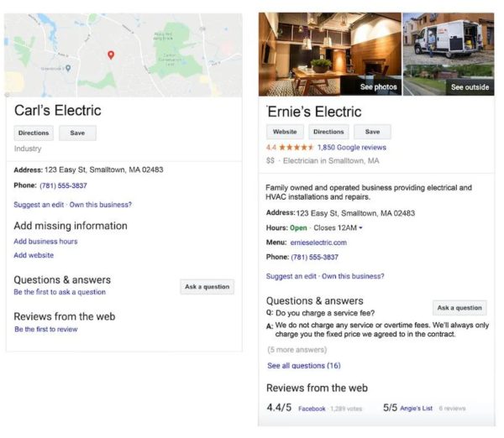Open ernieselectric.com menu link
The height and width of the screenshot is (438, 504).
(x=319, y=242)
